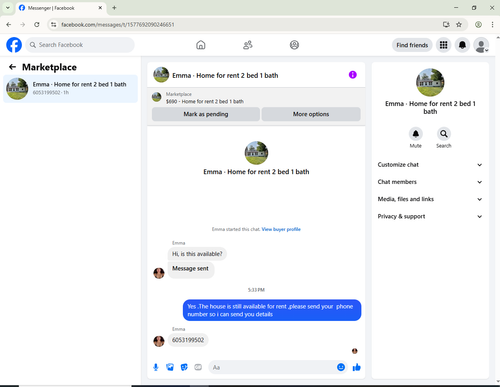Viewport: 500px width, 387px height.
Task: Click the 'Message sent' bubble
Action: pos(190,269)
